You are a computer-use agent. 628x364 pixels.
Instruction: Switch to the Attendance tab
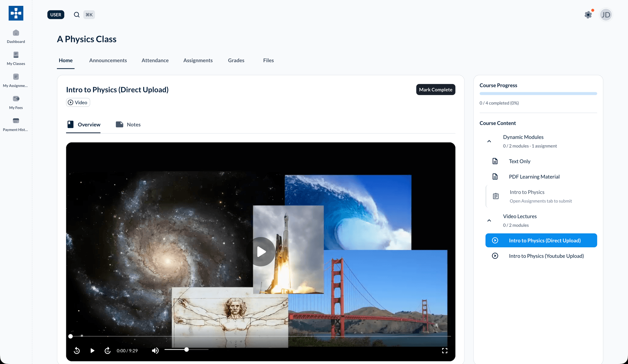click(x=155, y=60)
